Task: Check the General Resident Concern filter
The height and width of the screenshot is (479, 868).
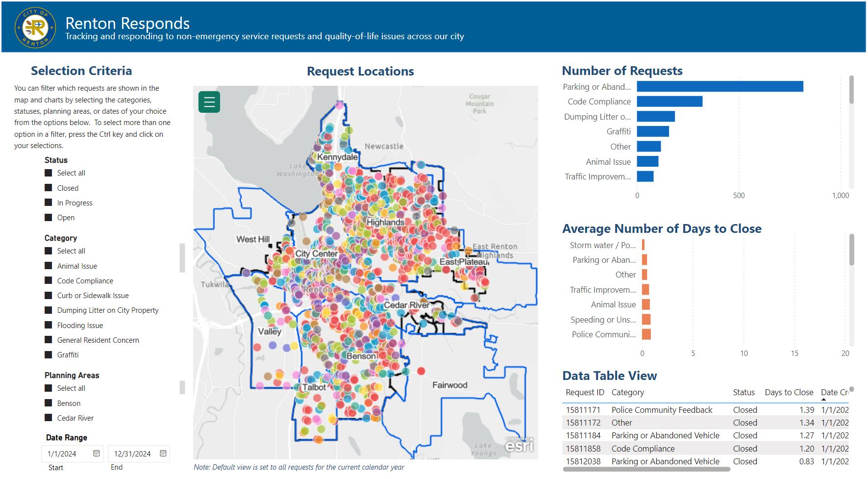Action: (48, 340)
